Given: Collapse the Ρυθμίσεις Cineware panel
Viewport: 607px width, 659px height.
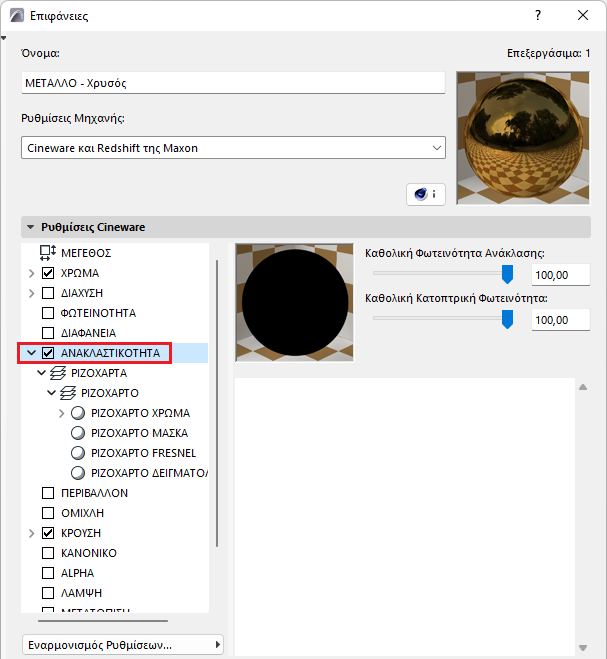Looking at the screenshot, I should pyautogui.click(x=30, y=227).
